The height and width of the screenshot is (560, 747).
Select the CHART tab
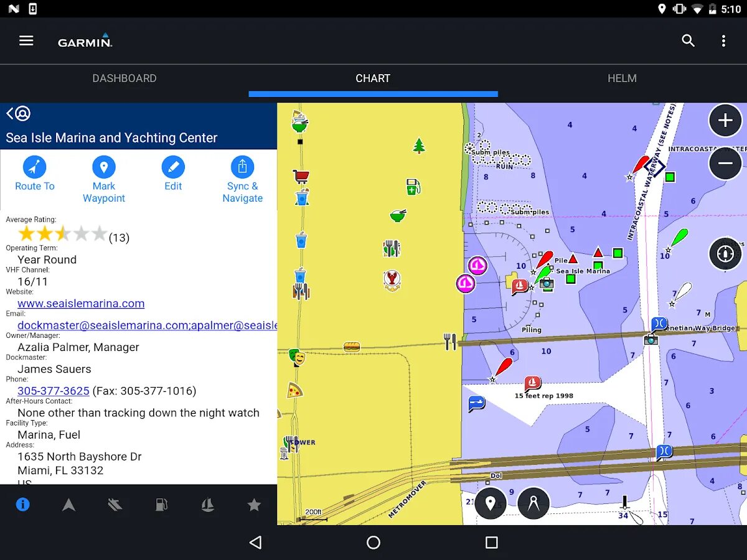pyautogui.click(x=373, y=78)
